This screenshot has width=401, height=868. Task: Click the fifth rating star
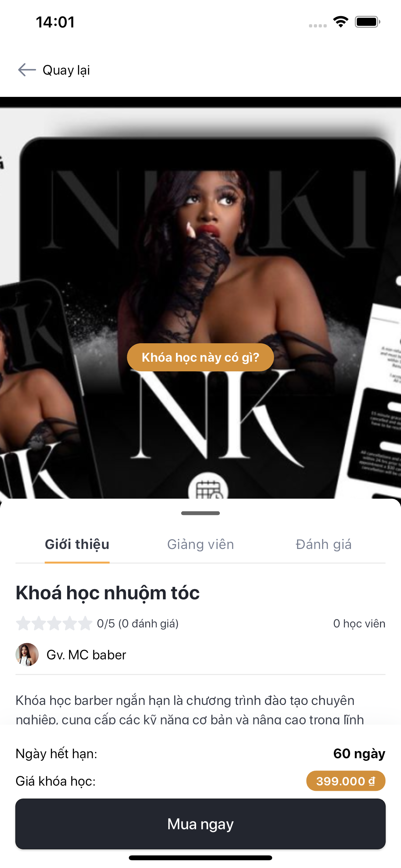click(85, 623)
